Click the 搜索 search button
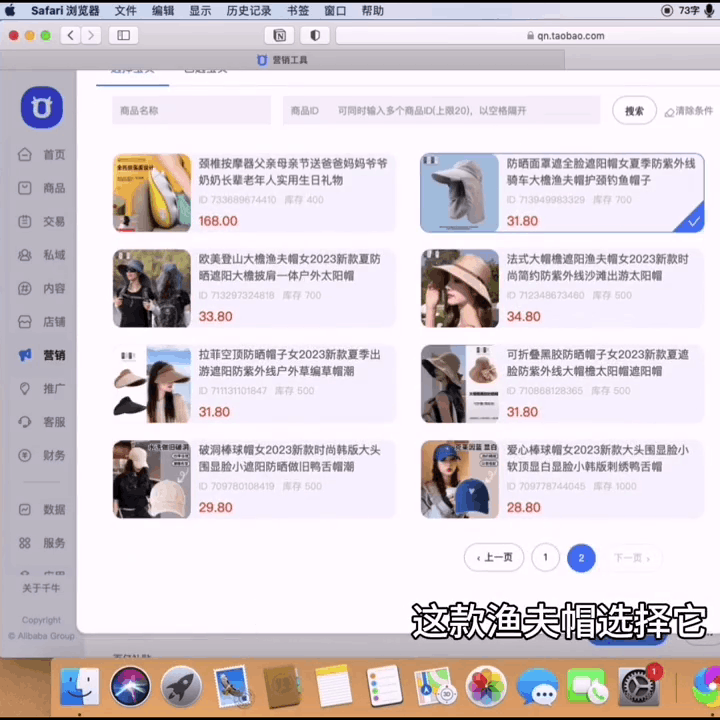720x720 pixels. pos(634,111)
